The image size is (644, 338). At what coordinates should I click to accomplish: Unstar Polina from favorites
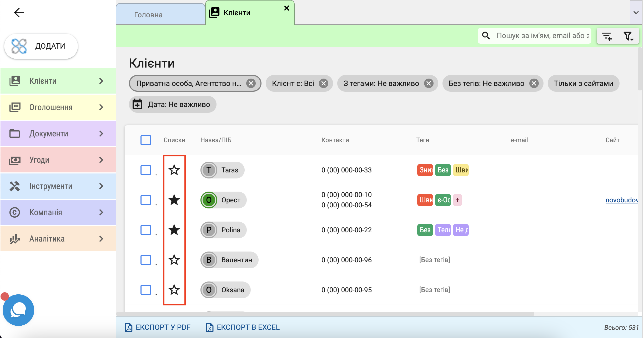click(x=174, y=230)
